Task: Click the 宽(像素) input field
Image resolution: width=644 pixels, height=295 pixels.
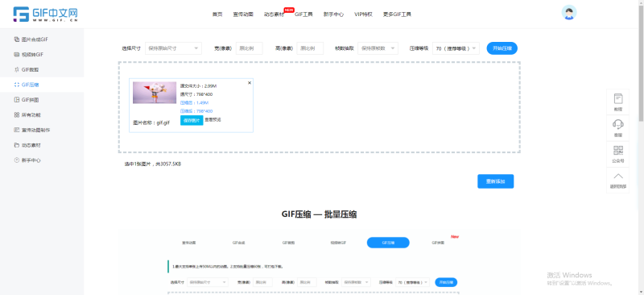Action: tap(250, 48)
